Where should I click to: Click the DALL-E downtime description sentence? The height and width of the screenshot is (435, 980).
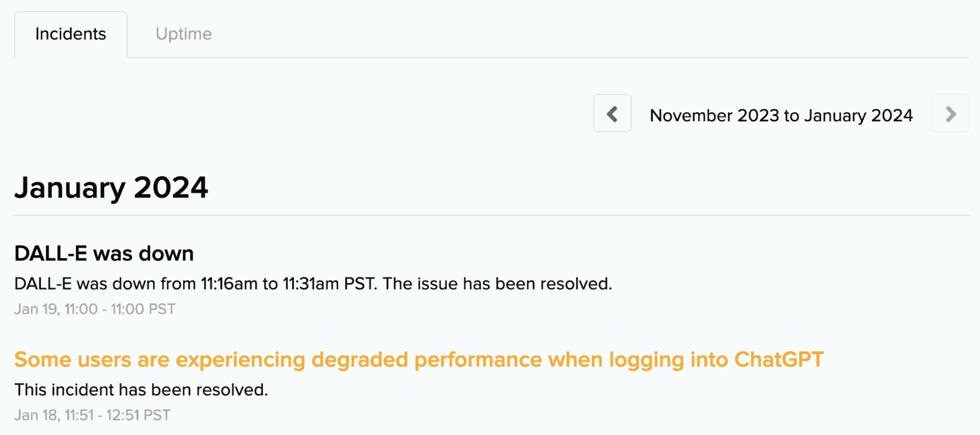313,284
